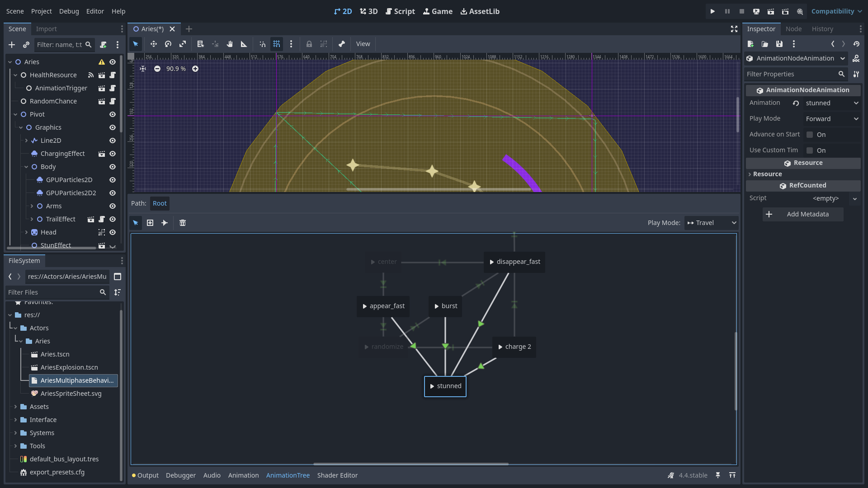This screenshot has height=488, width=868.
Task: Enable Advance on Start checkbox
Action: 810,135
